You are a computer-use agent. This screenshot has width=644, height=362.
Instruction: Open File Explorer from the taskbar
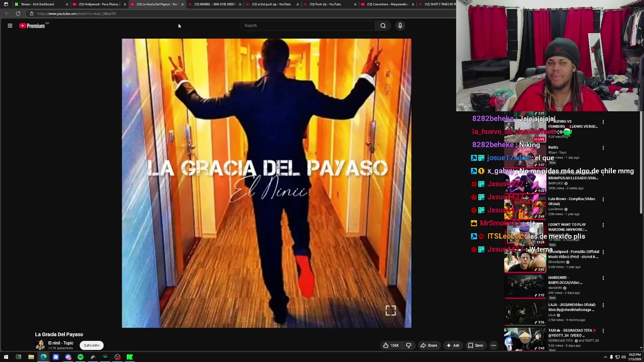click(x=31, y=357)
